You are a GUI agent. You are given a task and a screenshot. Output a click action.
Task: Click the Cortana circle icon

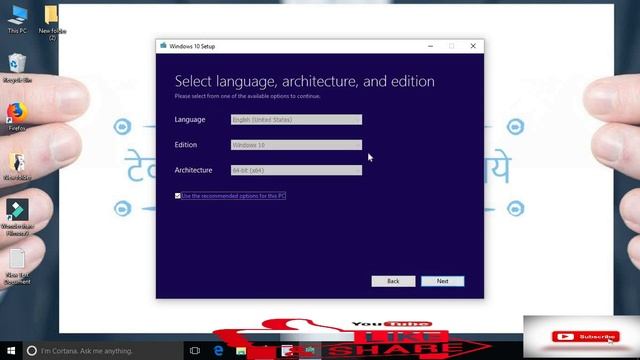31,351
